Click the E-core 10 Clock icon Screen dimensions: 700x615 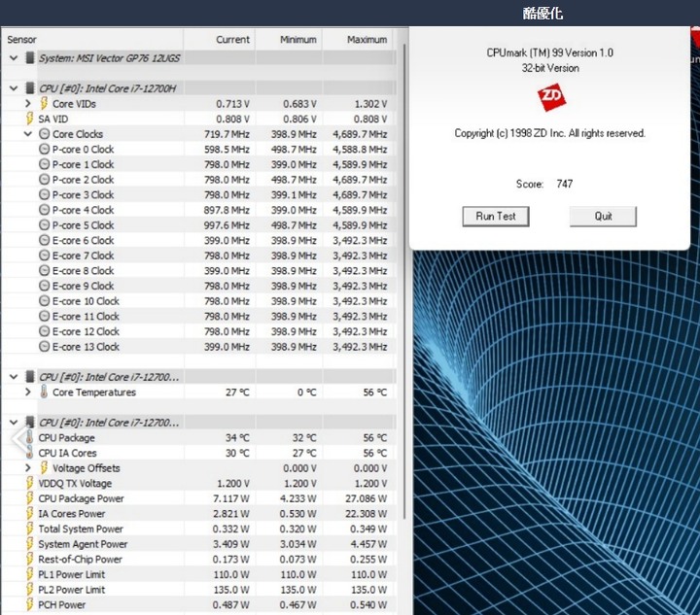44,300
